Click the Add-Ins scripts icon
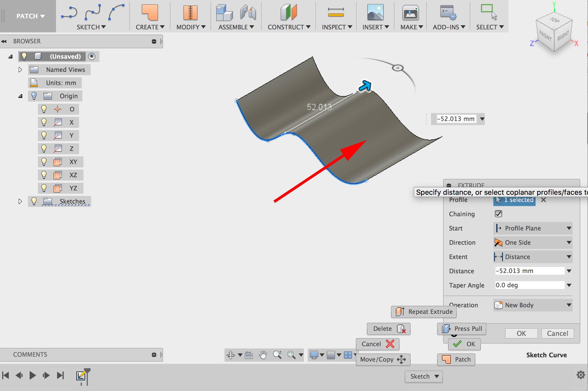The height and width of the screenshot is (391, 588). (x=448, y=12)
